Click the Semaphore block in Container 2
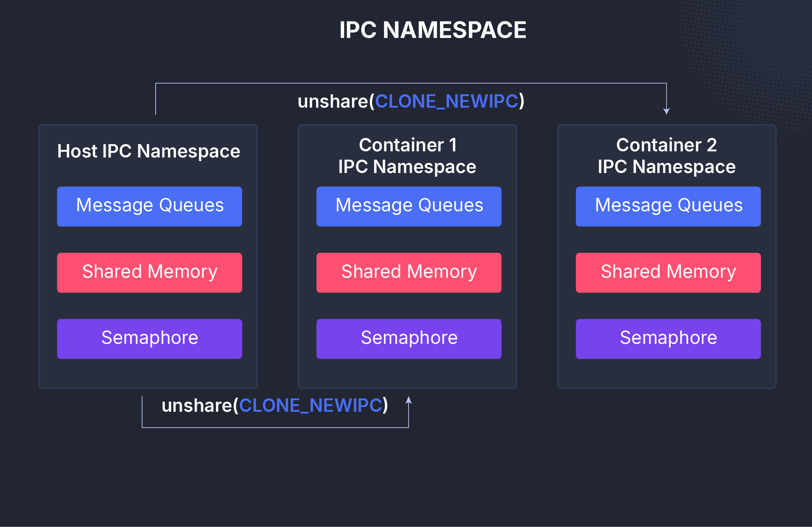Image resolution: width=812 pixels, height=527 pixels. [668, 338]
